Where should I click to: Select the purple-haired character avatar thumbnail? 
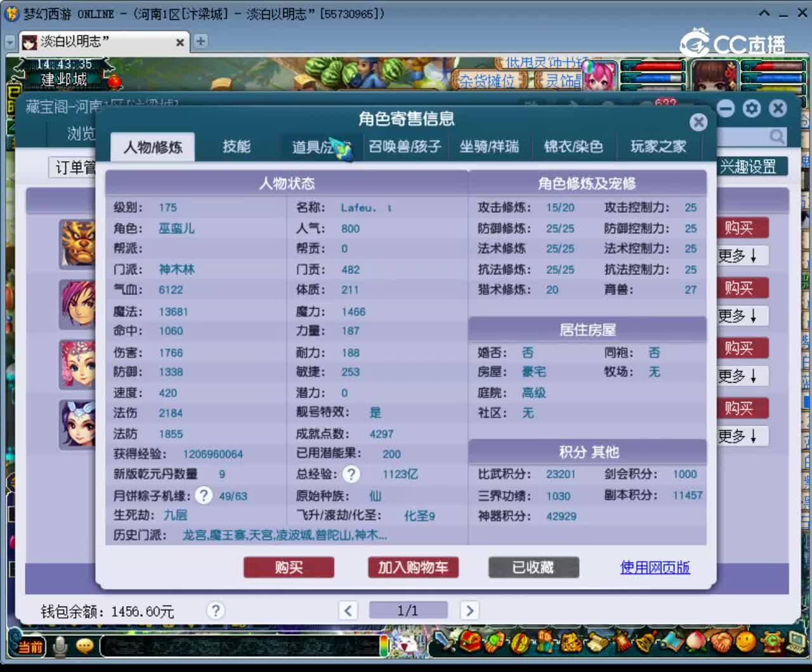tap(77, 304)
